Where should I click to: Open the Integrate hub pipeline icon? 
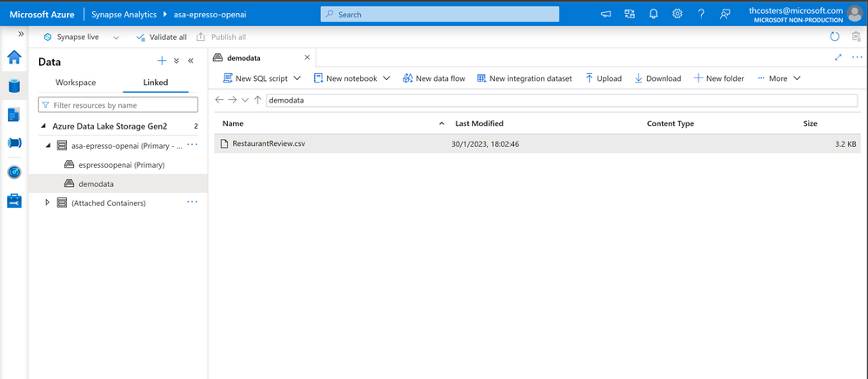(14, 143)
